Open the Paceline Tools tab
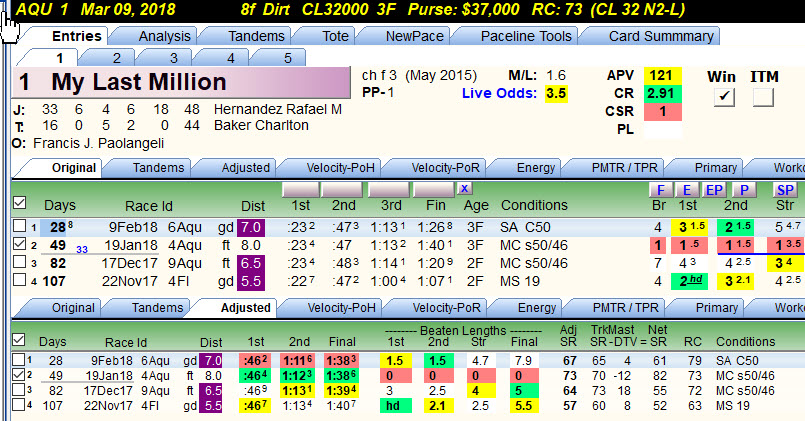Viewport: 805px width, 421px height. (526, 36)
